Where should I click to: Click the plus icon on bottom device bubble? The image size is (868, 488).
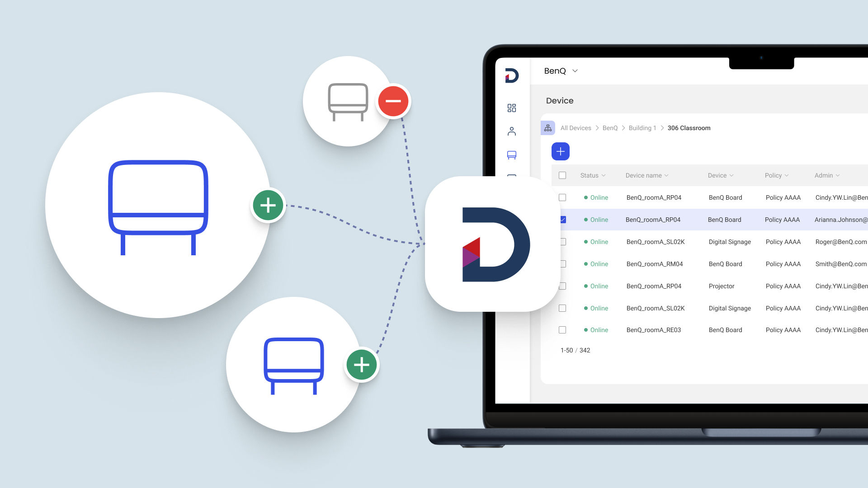coord(363,365)
